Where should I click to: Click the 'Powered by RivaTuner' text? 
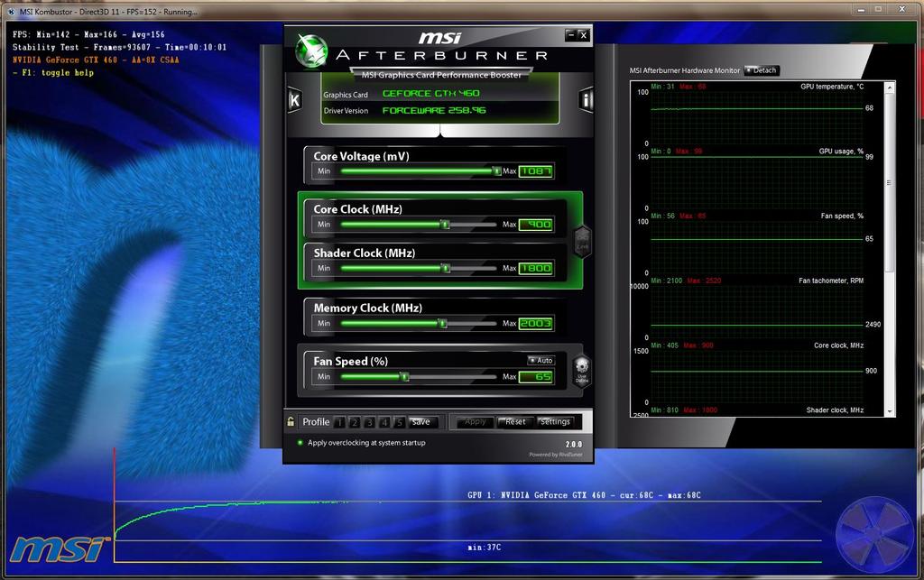[555, 455]
